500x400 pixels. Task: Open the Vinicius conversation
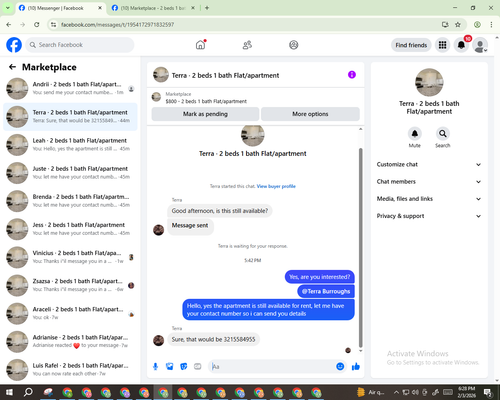click(70, 257)
